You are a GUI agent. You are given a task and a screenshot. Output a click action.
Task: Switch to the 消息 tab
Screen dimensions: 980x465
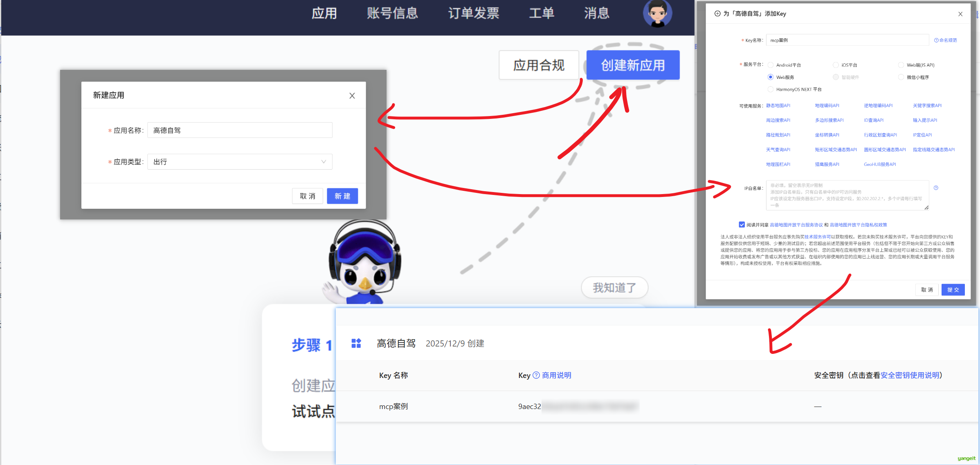[596, 13]
